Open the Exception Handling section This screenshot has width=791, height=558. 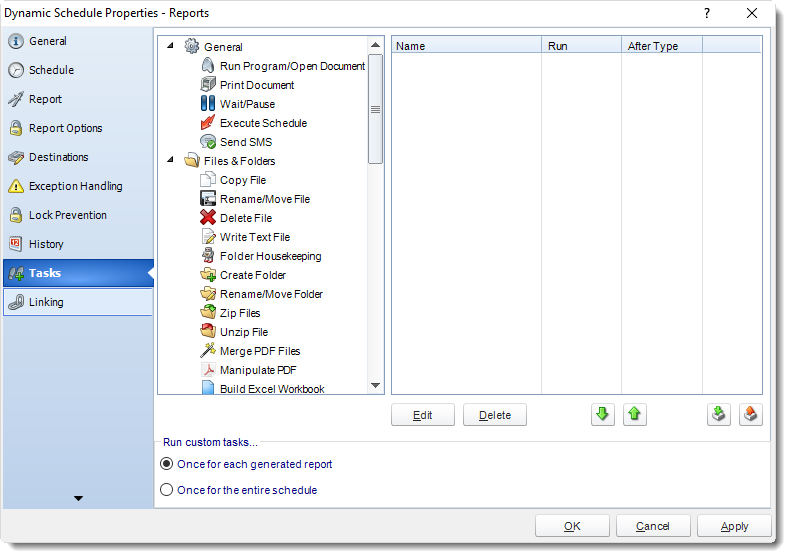[x=78, y=186]
